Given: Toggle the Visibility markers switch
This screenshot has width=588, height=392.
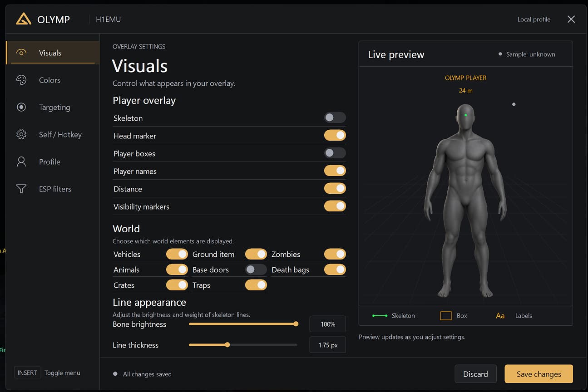Looking at the screenshot, I should tap(335, 206).
